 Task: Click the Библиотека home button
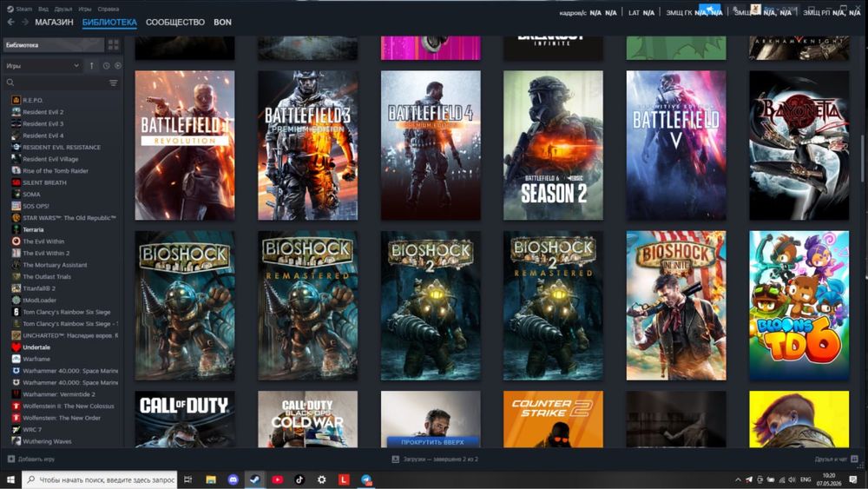click(53, 45)
